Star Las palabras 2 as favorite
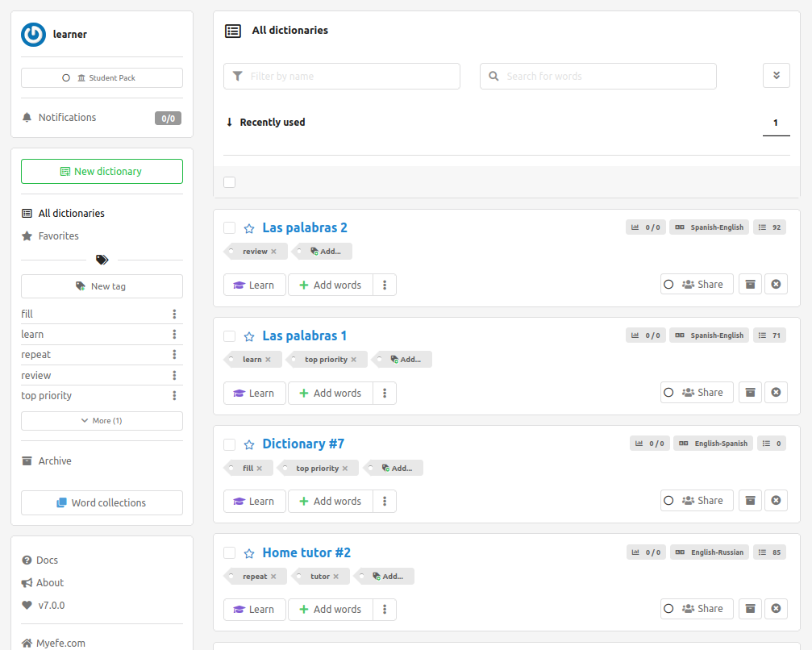The width and height of the screenshot is (812, 650). click(249, 228)
